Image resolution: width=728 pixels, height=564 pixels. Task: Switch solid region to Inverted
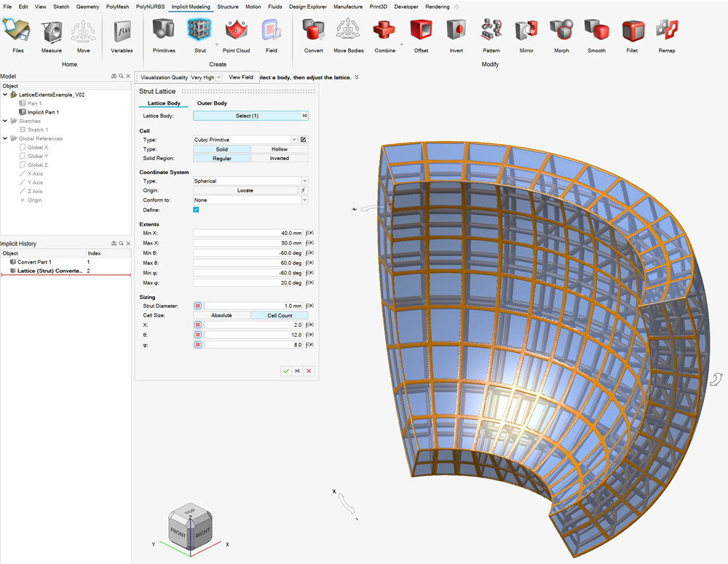pos(279,158)
